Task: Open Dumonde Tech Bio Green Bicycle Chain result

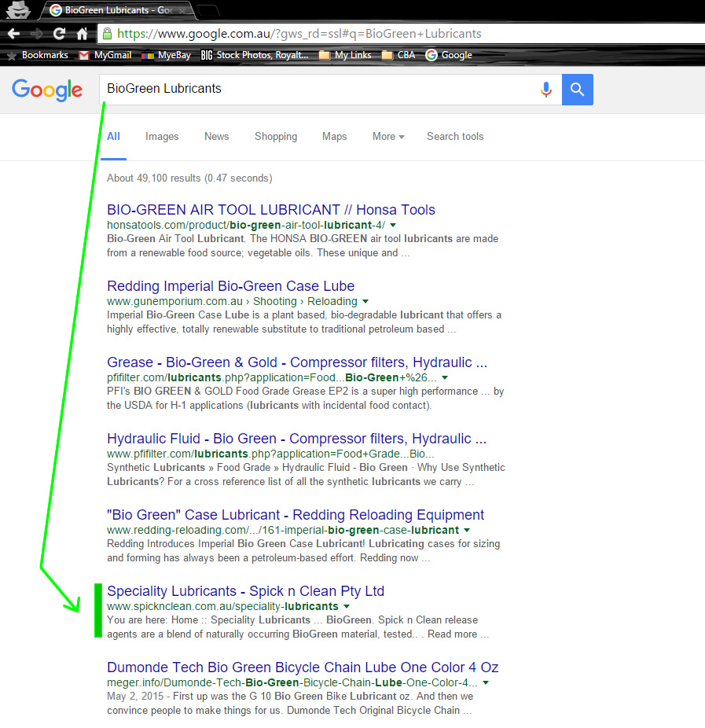Action: (303, 667)
